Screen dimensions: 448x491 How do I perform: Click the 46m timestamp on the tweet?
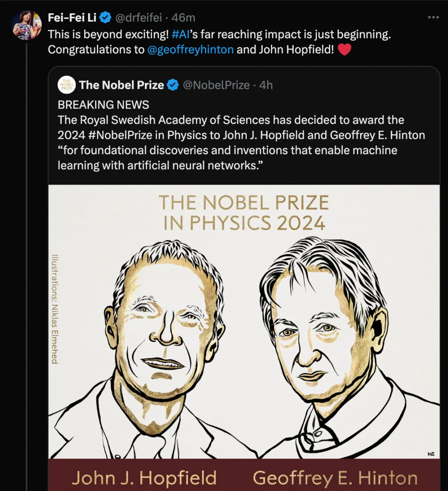coord(183,17)
